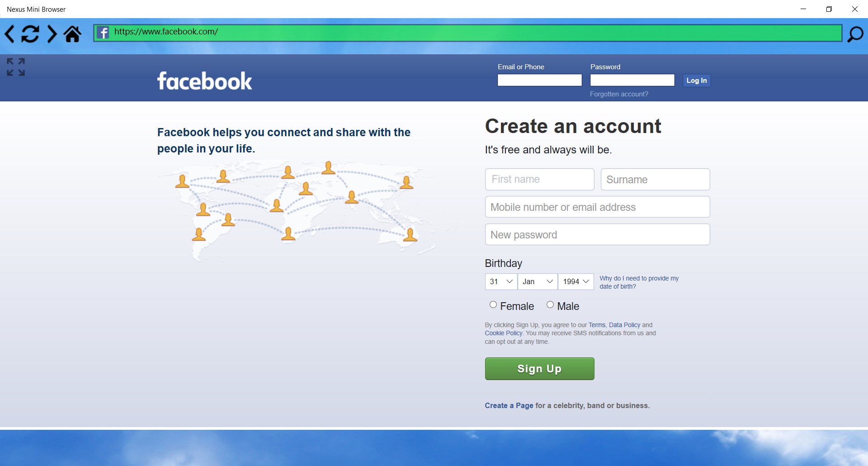
Task: Click the Mobile number or email field
Action: click(597, 207)
